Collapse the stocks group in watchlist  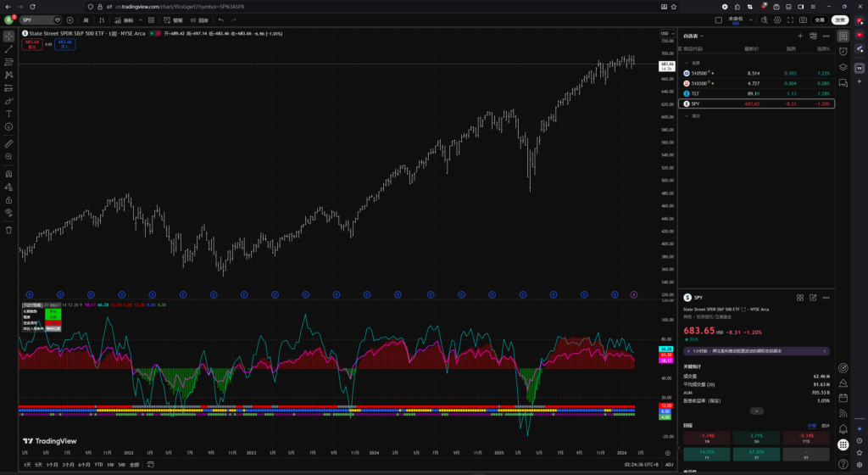(x=687, y=63)
